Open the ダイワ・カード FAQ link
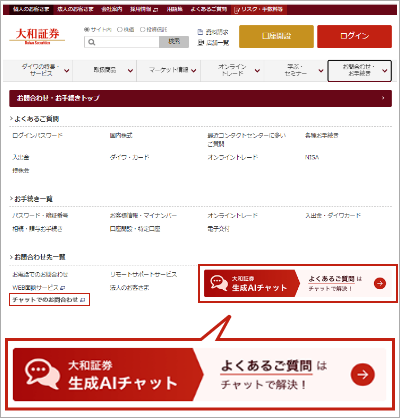This screenshot has height=418, width=400. (x=130, y=157)
